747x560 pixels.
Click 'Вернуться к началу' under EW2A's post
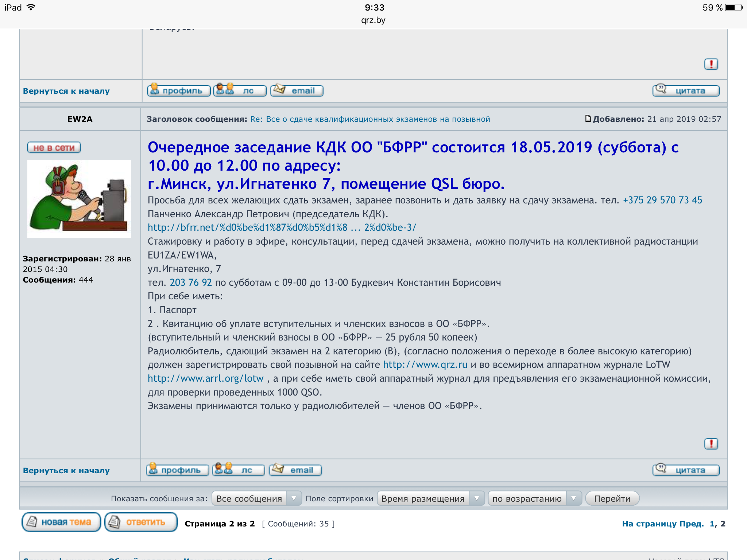tap(66, 470)
